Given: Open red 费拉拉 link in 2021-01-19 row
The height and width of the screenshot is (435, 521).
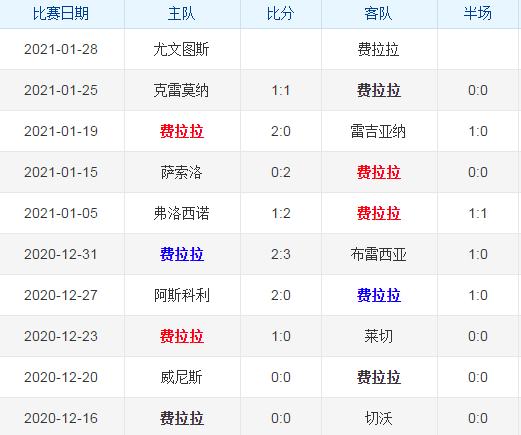Looking at the screenshot, I should point(182,131).
